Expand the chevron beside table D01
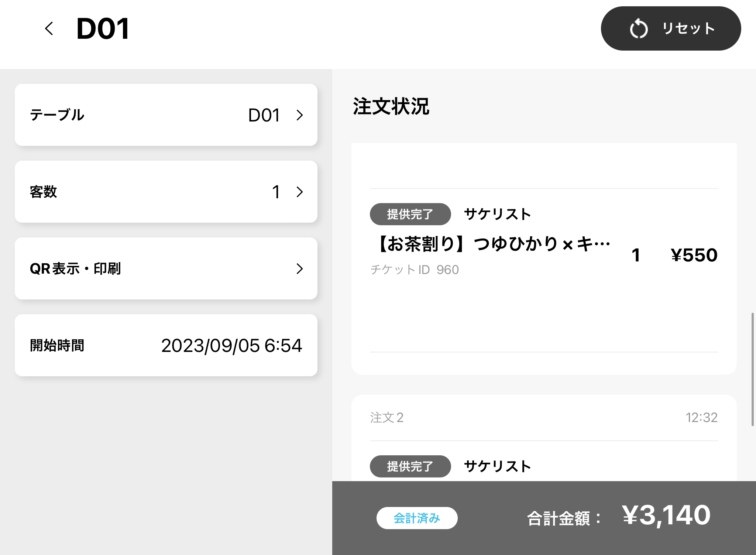 (299, 115)
